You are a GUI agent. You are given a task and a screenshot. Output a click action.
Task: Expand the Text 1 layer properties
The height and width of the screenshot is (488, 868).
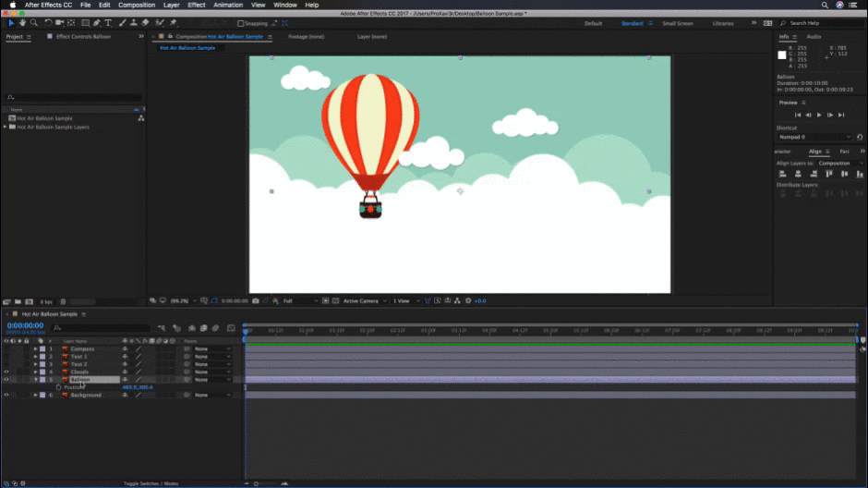35,357
